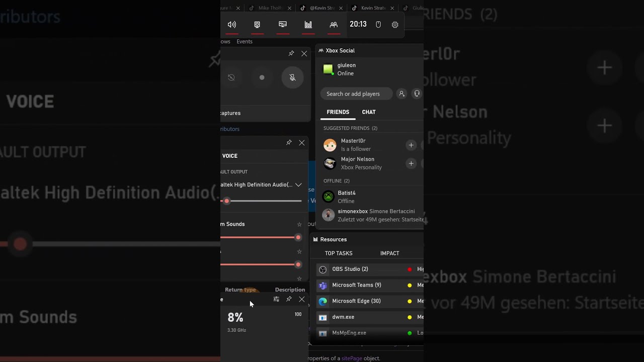Viewport: 644px width, 362px height.
Task: Open the Capture widget from the Game Bar
Action: pos(257,25)
